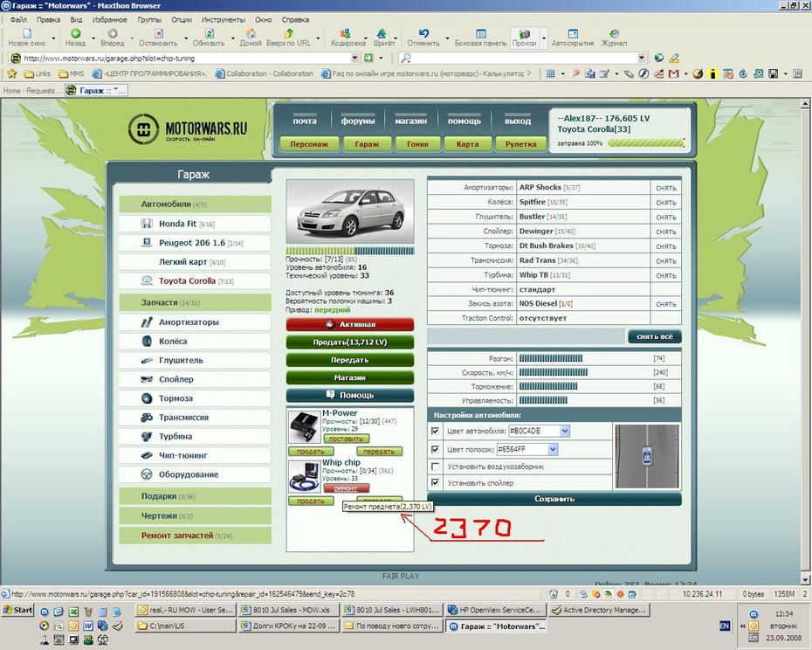The width and height of the screenshot is (812, 650).
Task: Open the stripe color #6564FF dropdown
Action: (553, 449)
